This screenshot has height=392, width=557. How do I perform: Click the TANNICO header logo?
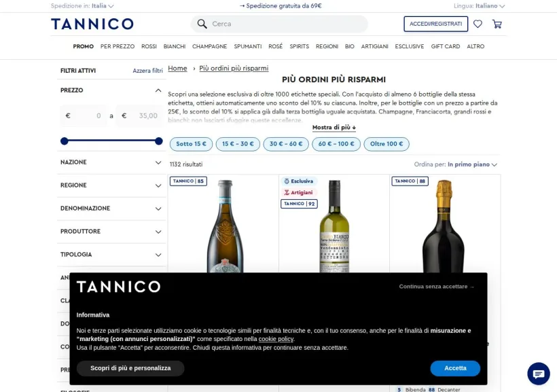[92, 24]
